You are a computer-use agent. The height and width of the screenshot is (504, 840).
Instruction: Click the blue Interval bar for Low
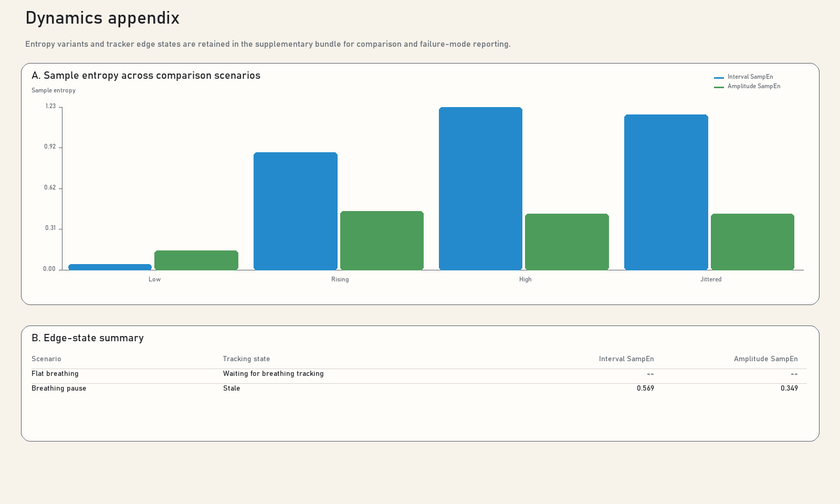[110, 267]
